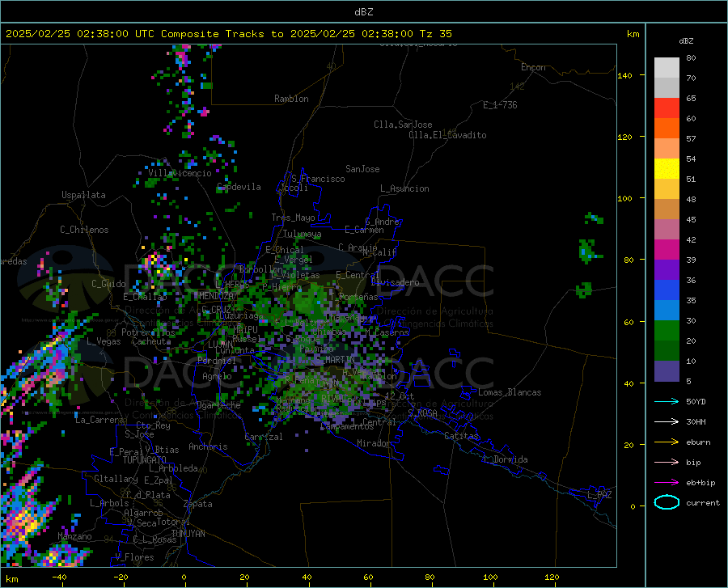Click the cyan 50YD arrow legend icon

pos(667,401)
